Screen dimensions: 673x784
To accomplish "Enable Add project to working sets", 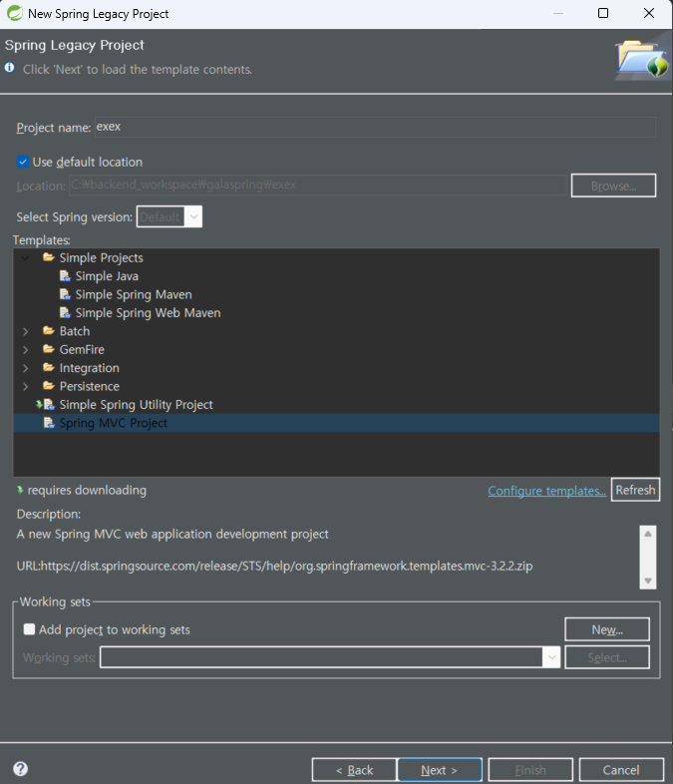I will tap(30, 629).
